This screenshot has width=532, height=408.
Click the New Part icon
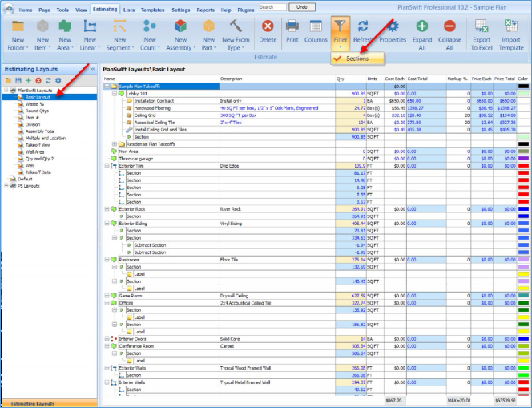208,26
